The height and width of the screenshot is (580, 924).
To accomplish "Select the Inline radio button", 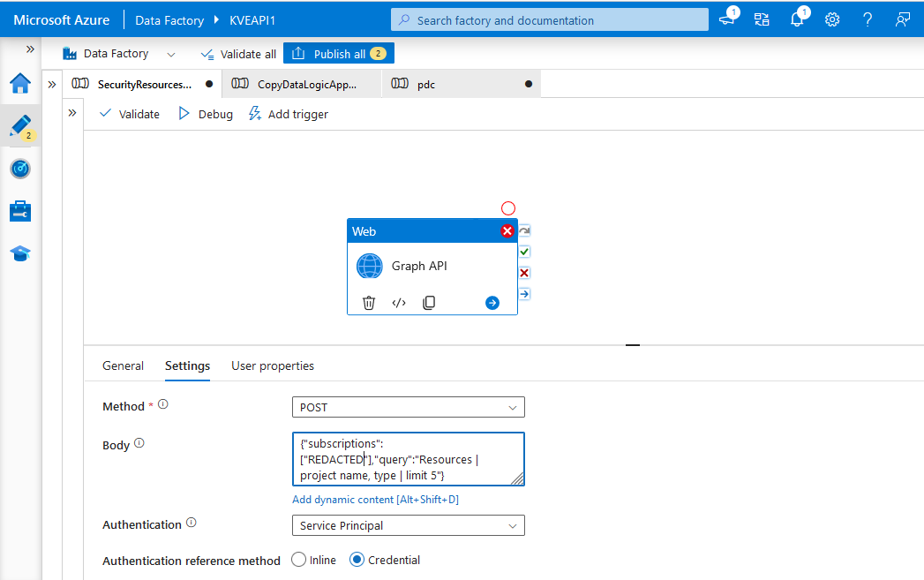I will click(299, 560).
